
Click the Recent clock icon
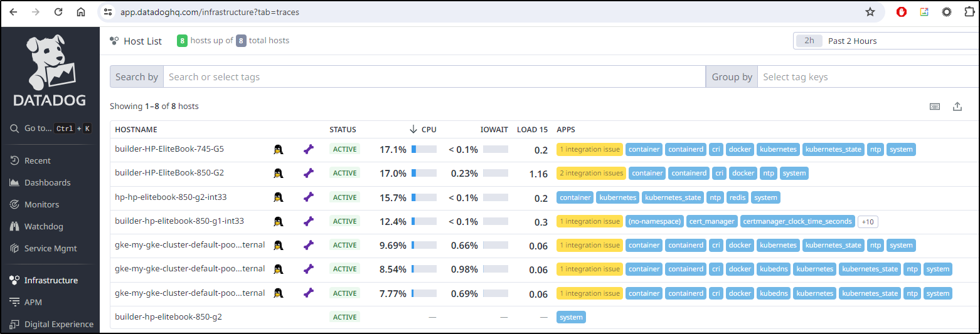pyautogui.click(x=14, y=160)
